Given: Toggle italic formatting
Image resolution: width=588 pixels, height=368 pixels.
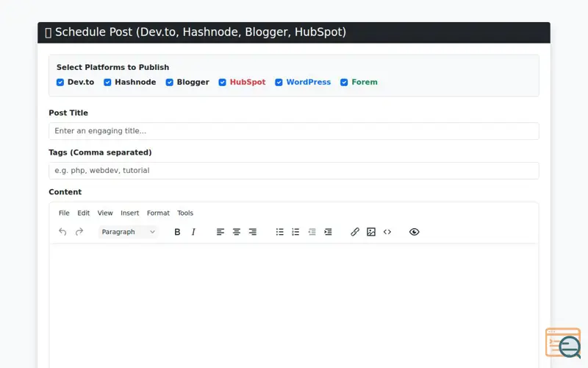Looking at the screenshot, I should [x=193, y=232].
